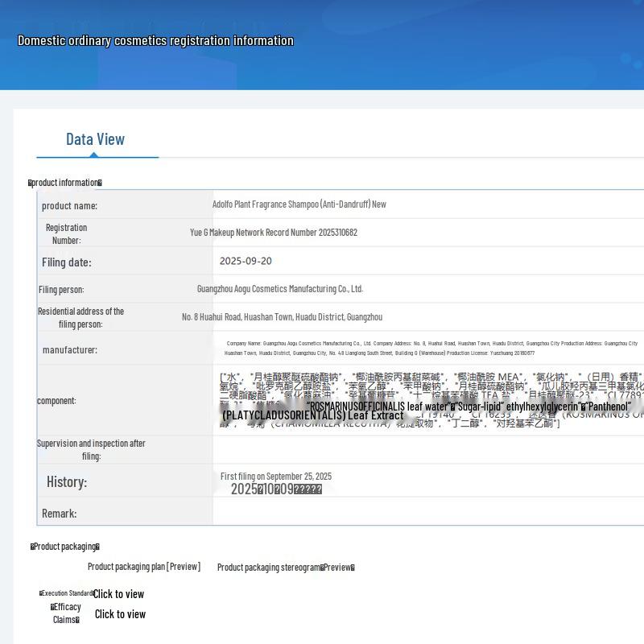This screenshot has height=644, width=644.
Task: Click the address 'No. 8 Huahui Road' value
Action: coord(282,317)
